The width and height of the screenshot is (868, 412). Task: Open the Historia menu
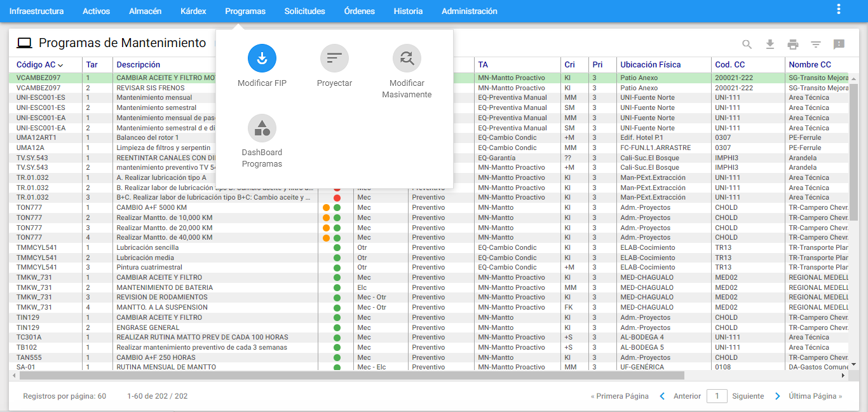408,11
